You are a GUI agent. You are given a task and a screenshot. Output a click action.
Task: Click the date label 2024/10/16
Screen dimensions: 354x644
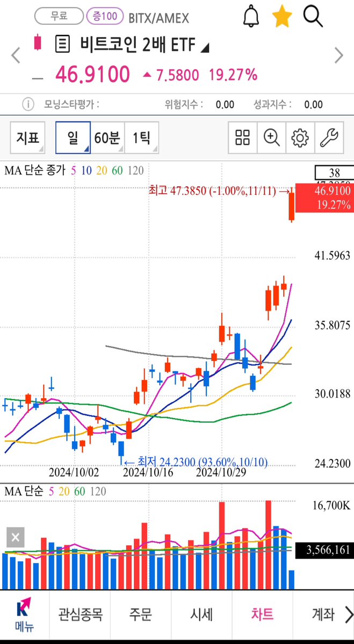coord(148,473)
